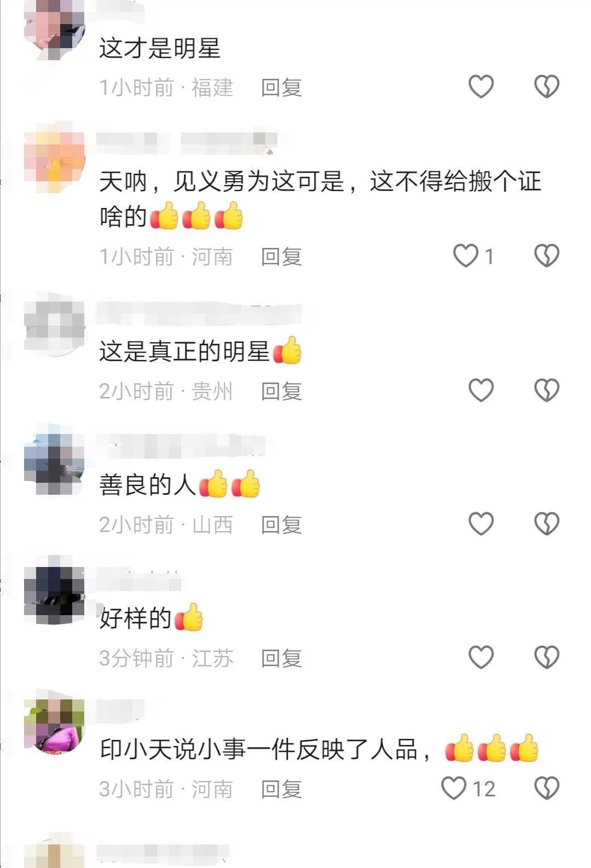Image resolution: width=591 pixels, height=868 pixels.
Task: Like the '这才是明星' comment
Action: [x=481, y=86]
